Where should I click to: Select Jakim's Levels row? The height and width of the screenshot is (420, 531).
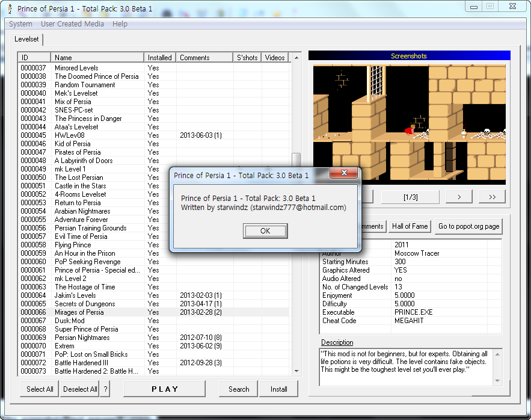pos(154,295)
